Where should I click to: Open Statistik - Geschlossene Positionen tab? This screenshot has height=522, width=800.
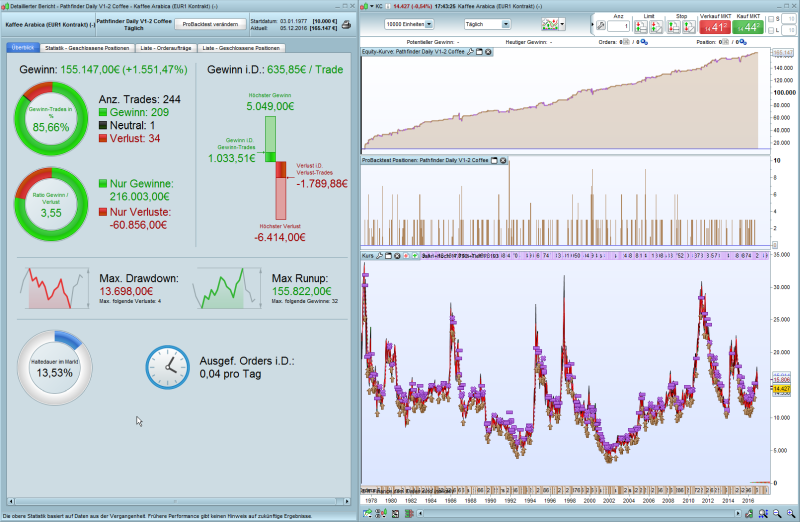(87, 48)
